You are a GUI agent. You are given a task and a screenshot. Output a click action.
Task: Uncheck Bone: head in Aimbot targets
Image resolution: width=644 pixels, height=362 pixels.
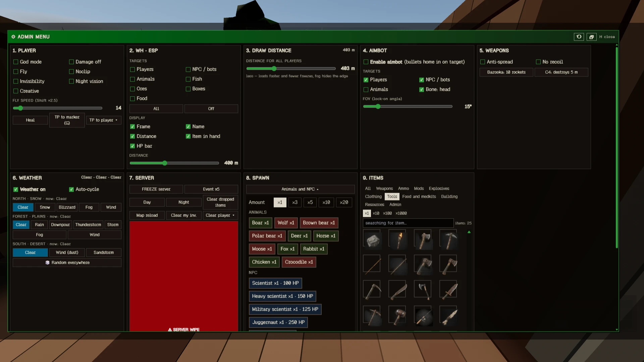pos(422,89)
